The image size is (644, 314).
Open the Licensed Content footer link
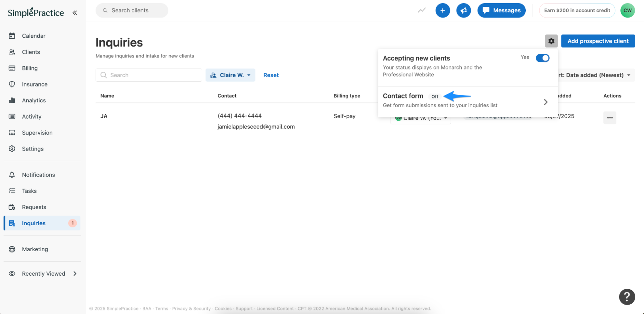275,309
